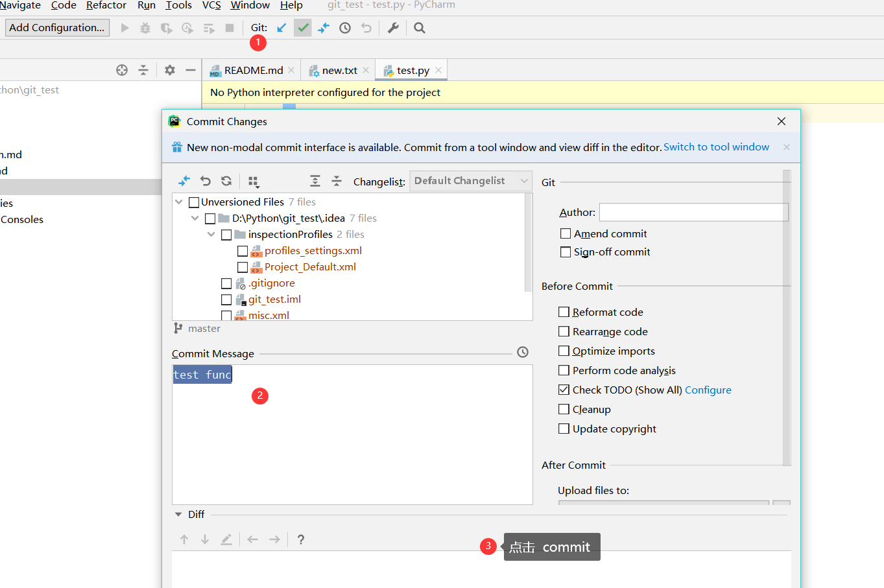Check .gitignore file checkbox
This screenshot has width=884, height=588.
[226, 283]
